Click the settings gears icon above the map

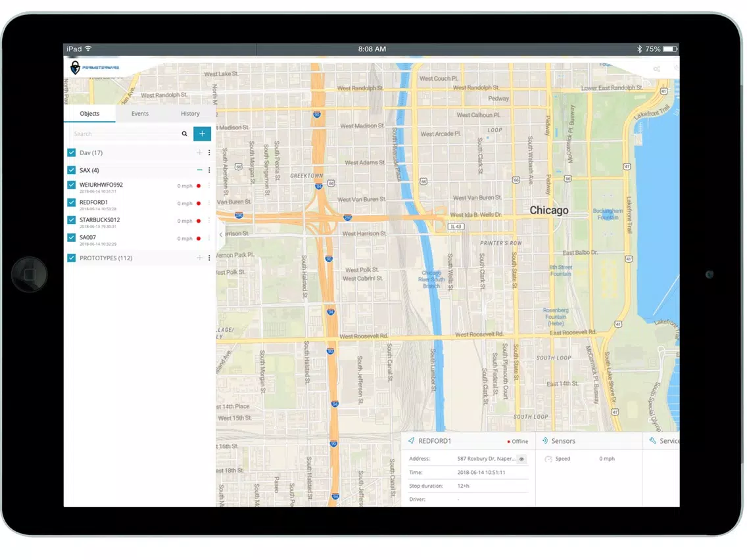(656, 69)
